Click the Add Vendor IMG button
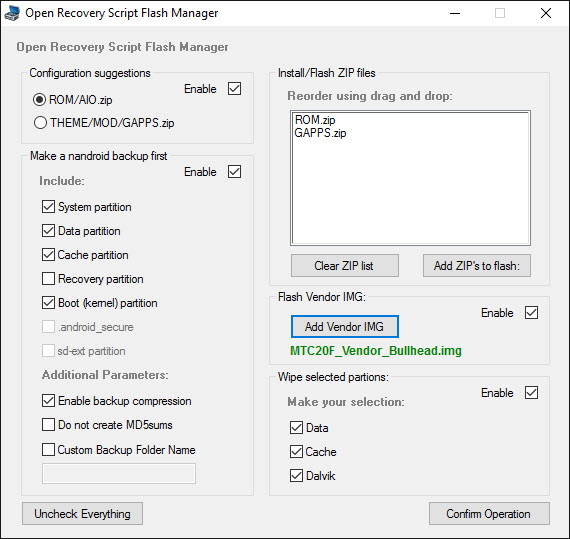This screenshot has width=570, height=539. (345, 327)
